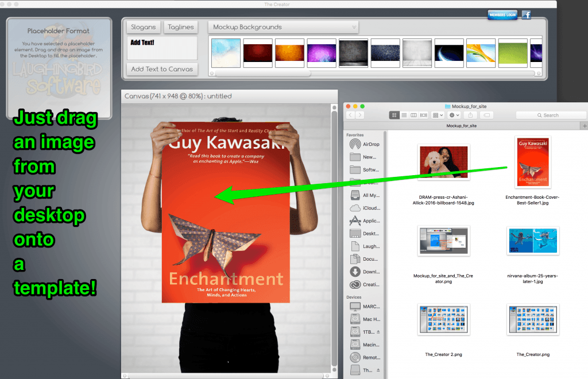Choose the navy speckled background thumbnail
The width and height of the screenshot is (588, 379).
click(x=385, y=53)
